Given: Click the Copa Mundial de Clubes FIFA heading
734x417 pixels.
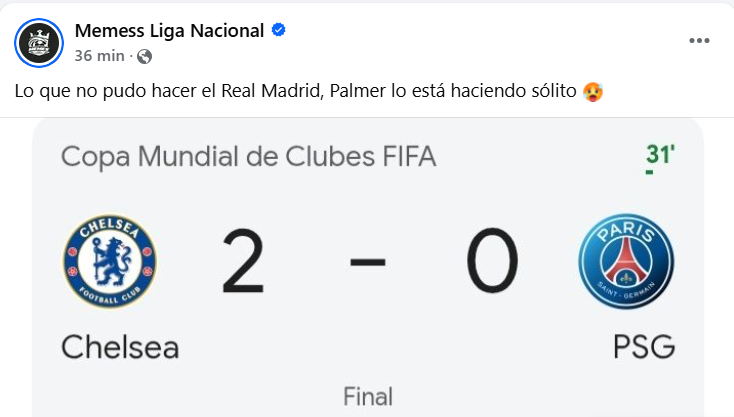Looking at the screenshot, I should (x=248, y=157).
